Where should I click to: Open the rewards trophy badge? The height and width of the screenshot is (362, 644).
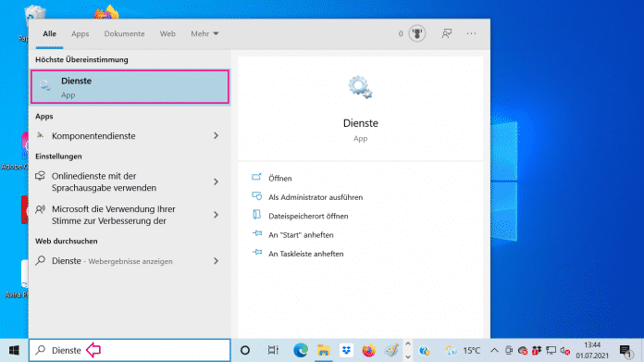417,33
